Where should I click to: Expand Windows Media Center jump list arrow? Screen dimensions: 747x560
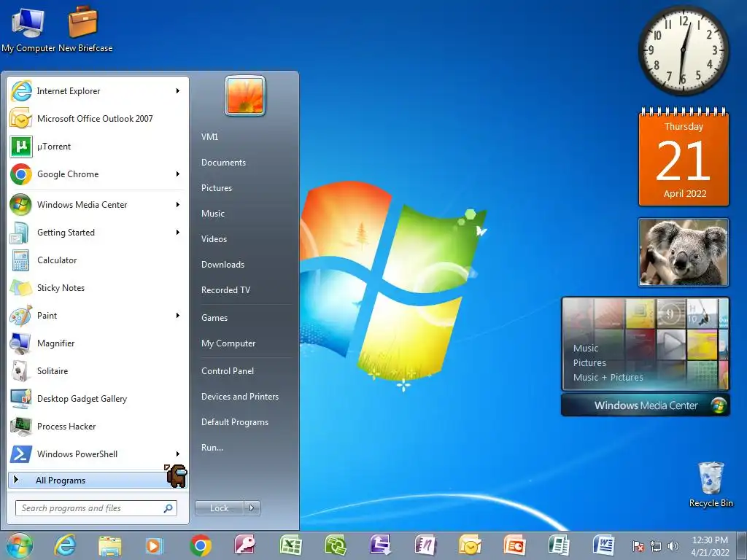coord(178,205)
